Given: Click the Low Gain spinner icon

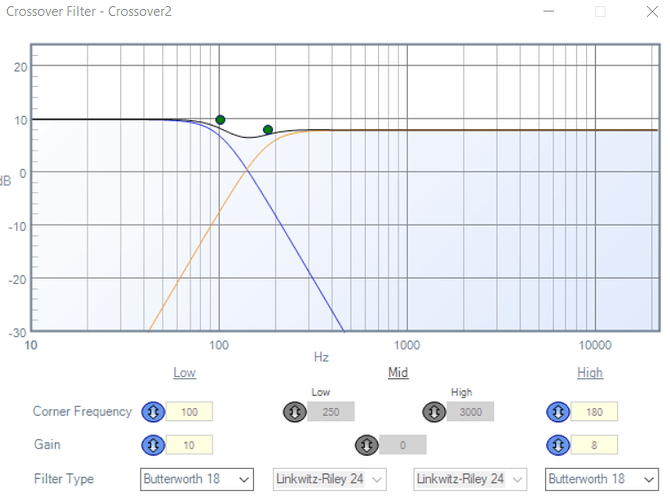Looking at the screenshot, I should coord(153,444).
